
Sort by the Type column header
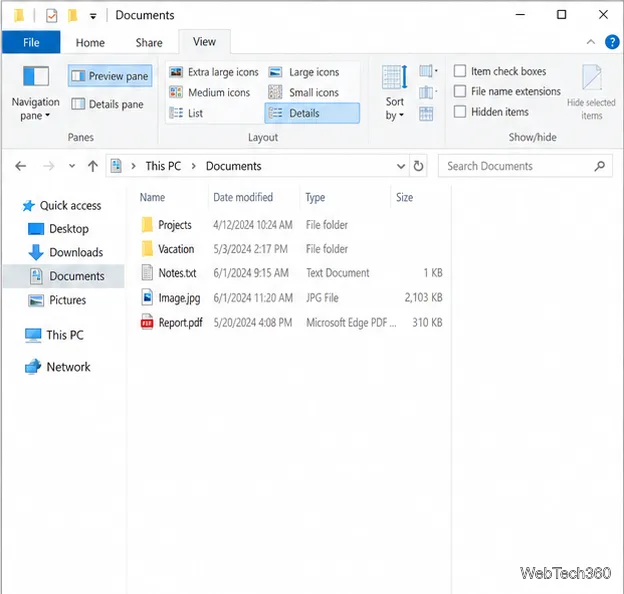point(315,197)
